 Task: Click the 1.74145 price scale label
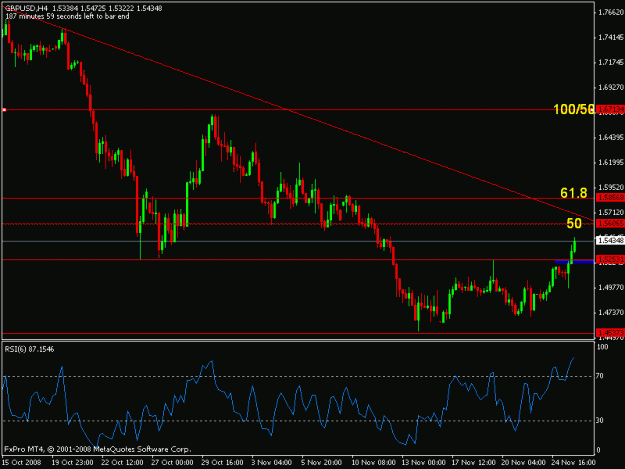611,37
